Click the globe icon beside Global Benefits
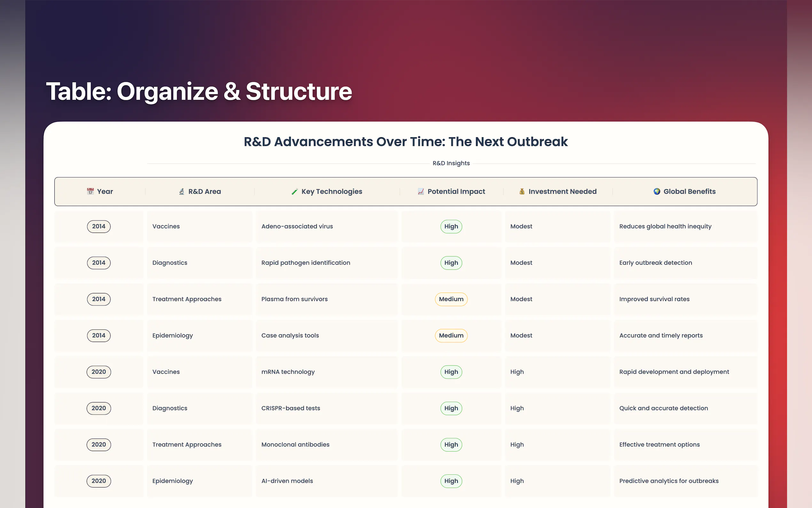Screen dimensions: 812x508 tap(657, 192)
